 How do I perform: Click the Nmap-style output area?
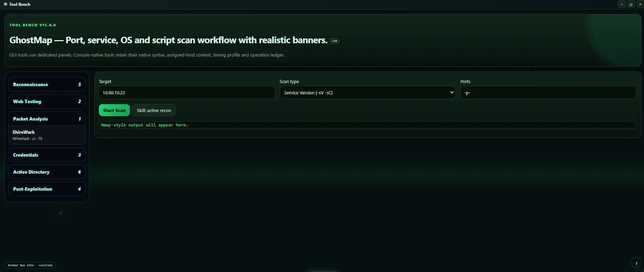[x=367, y=125]
